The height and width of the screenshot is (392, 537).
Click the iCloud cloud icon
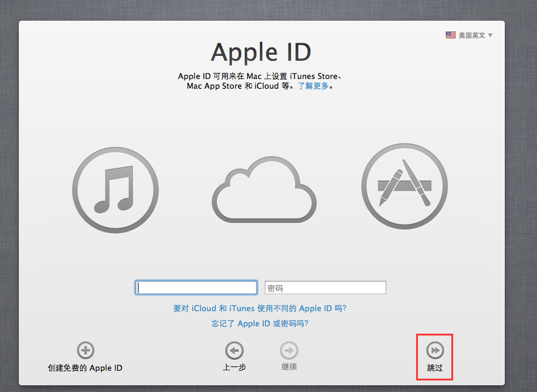tap(264, 190)
